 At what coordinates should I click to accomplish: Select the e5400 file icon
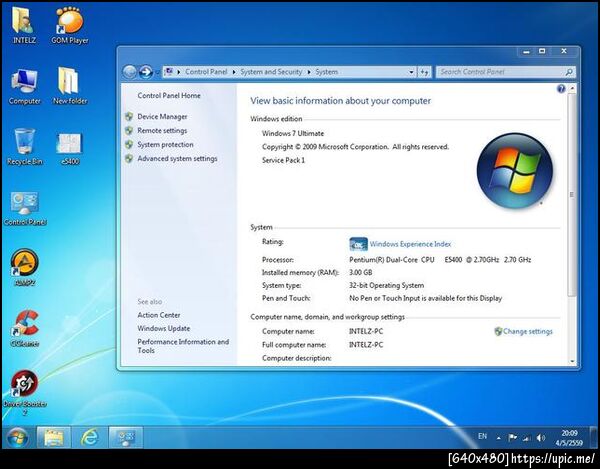click(x=70, y=148)
